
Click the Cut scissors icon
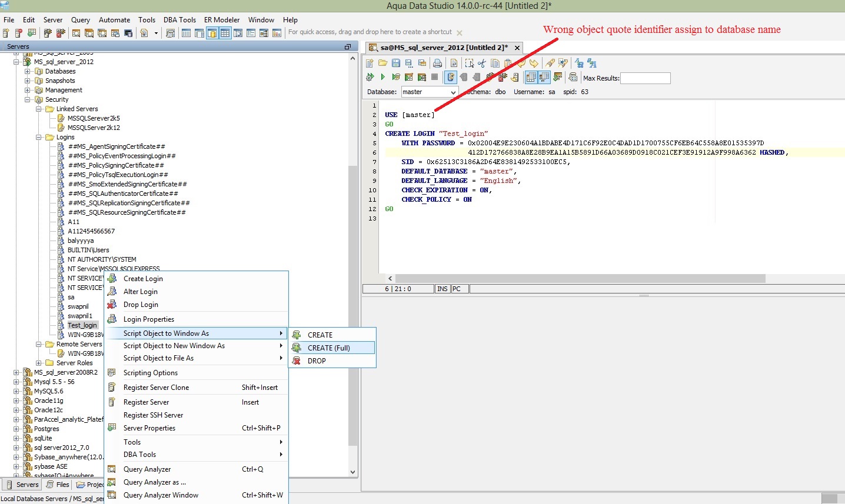(x=482, y=64)
